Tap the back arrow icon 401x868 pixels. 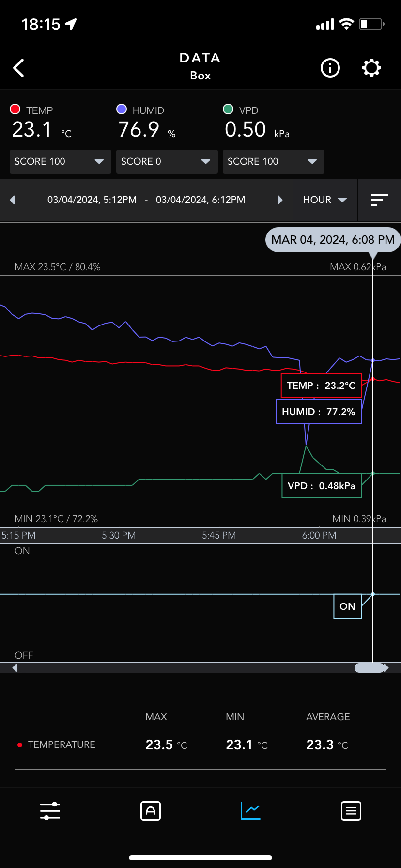coord(19,68)
